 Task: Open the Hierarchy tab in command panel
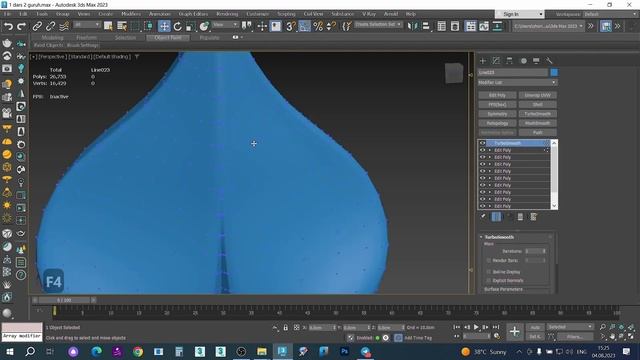click(x=509, y=61)
